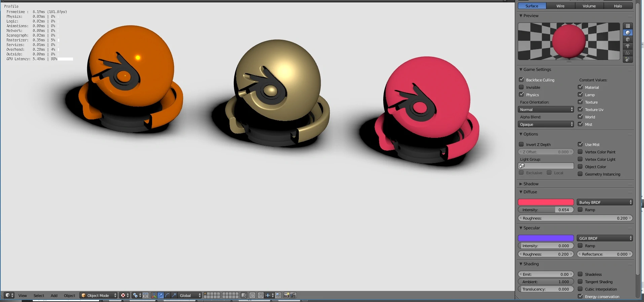Toggle the 3D manipulator axes icon
Viewport: 644px width, 302px height.
pos(154,295)
